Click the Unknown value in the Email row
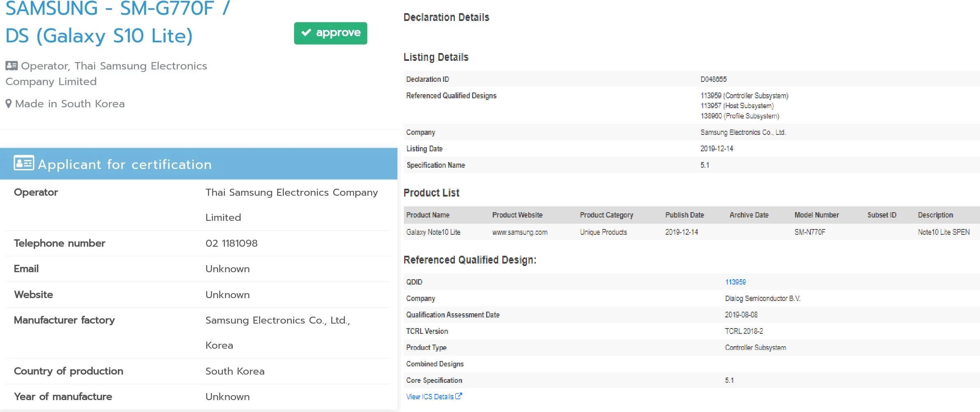The height and width of the screenshot is (412, 980). (228, 269)
